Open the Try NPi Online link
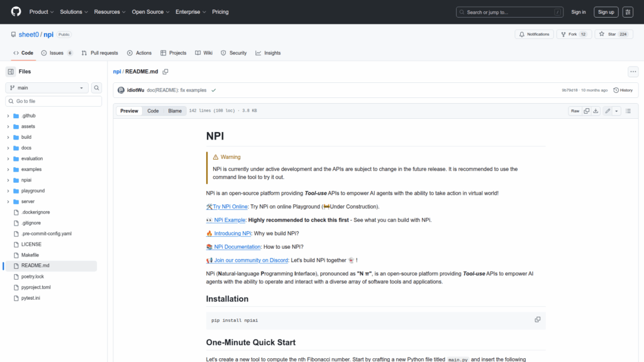This screenshot has width=644, height=362. [226, 206]
